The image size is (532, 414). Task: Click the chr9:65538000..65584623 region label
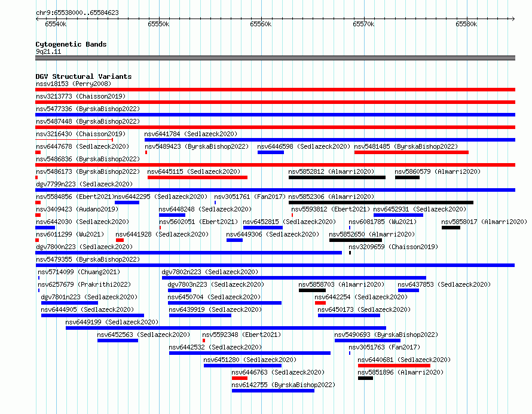coord(77,13)
